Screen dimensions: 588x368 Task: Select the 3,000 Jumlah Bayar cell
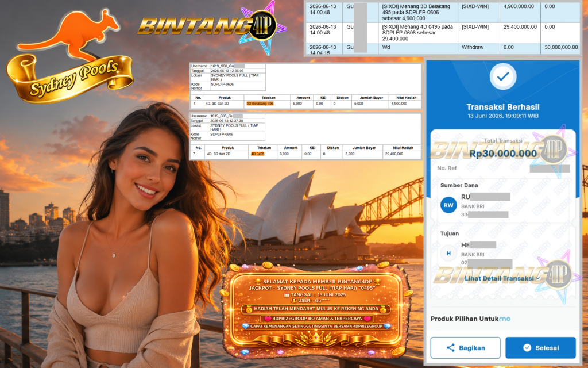(363, 154)
